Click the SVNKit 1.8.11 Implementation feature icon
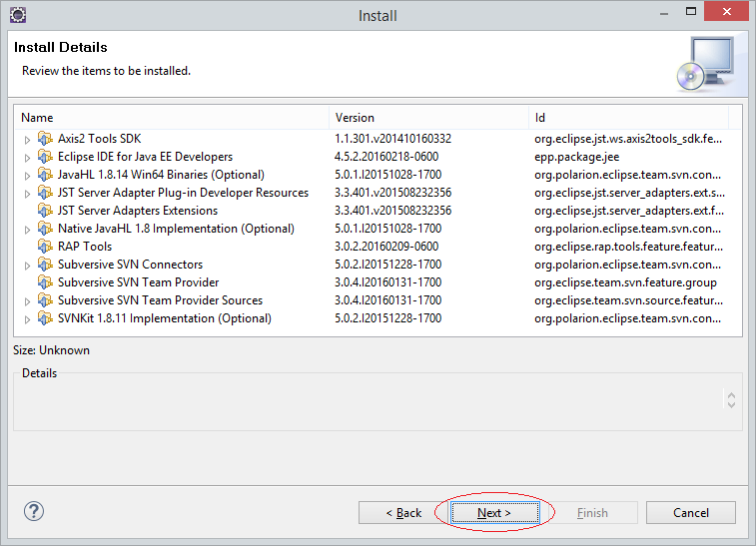Screen dimensions: 756x546 point(45,318)
